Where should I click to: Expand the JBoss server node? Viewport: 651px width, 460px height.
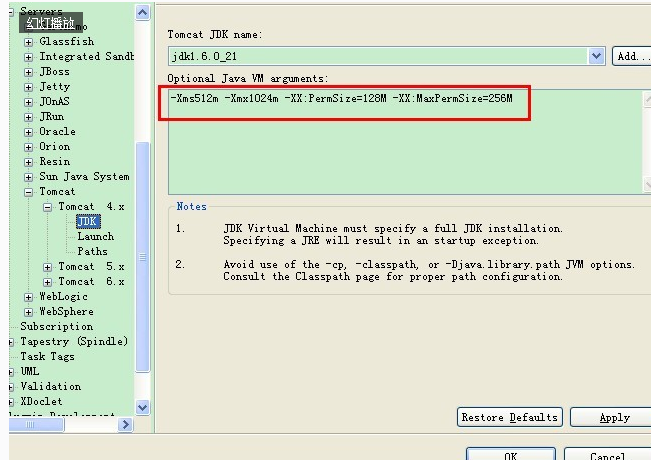pos(28,72)
